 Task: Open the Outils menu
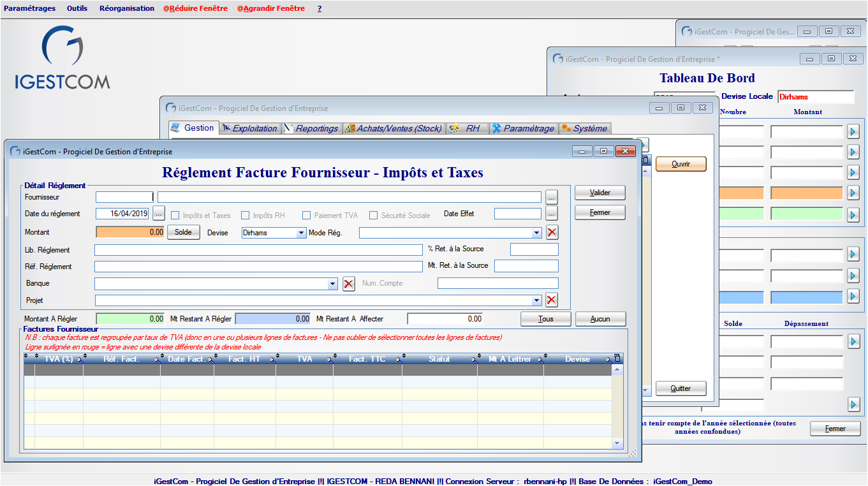tap(77, 8)
